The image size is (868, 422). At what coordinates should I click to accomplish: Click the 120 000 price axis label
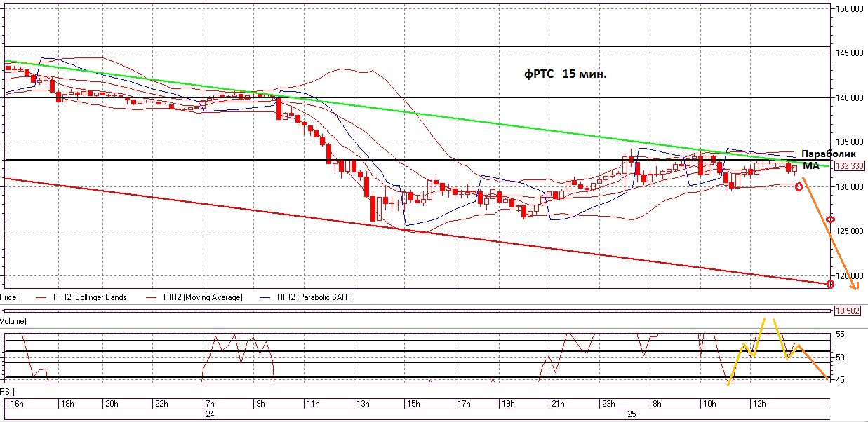pos(849,276)
